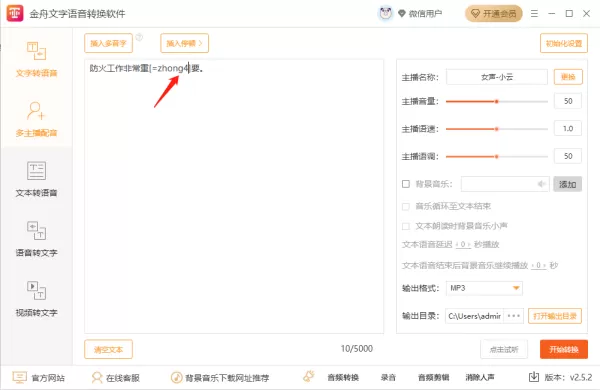Open the 文字转语音 sidebar mode
The height and width of the screenshot is (390, 600).
[x=36, y=59]
